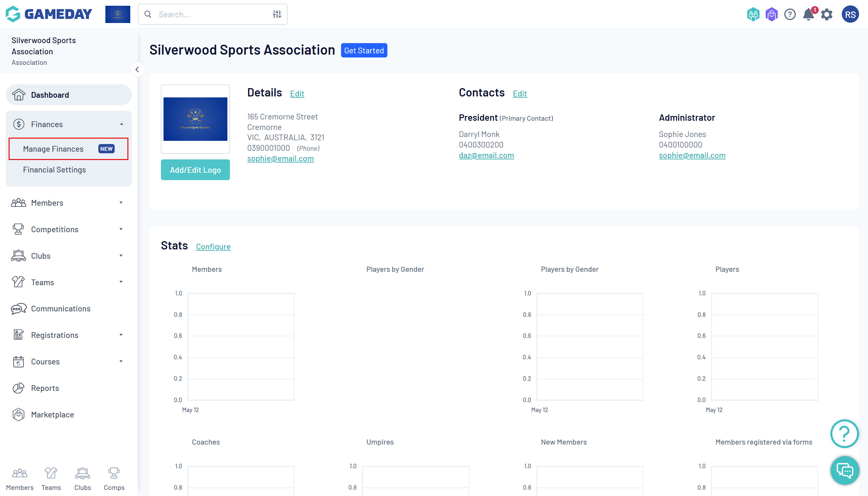Open Manage Finances menu item
This screenshot has width=868, height=496.
pos(53,149)
